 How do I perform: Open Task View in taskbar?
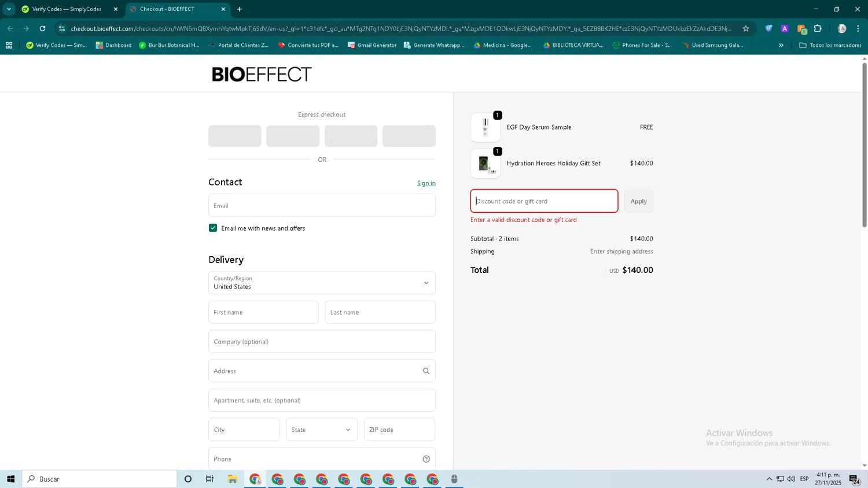[x=209, y=479]
